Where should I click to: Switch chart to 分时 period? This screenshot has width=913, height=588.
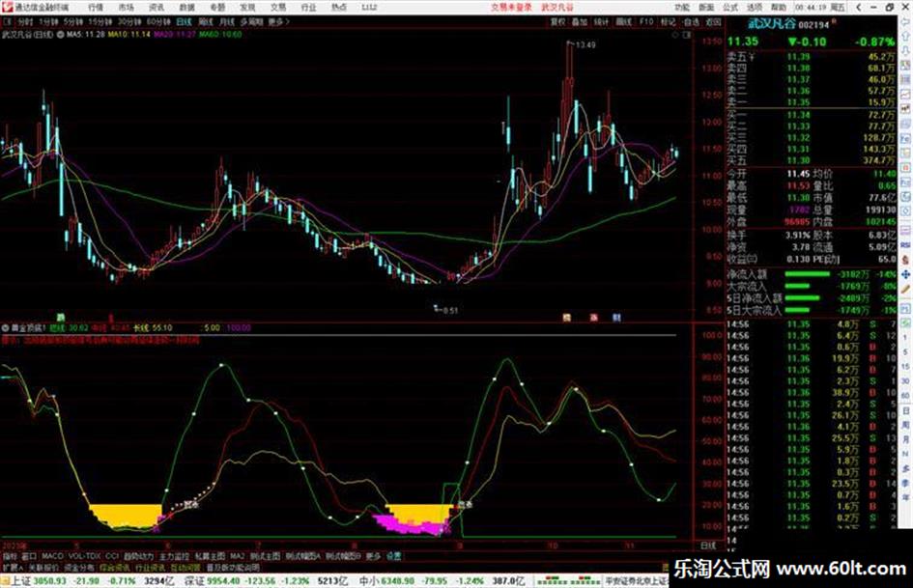(25, 21)
